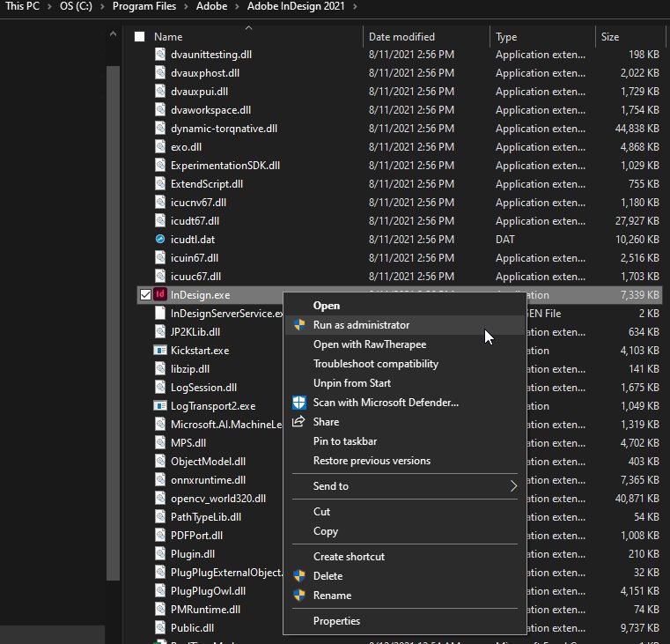
Task: Select the dynamic-torqnative.dll file name
Action: (224, 129)
